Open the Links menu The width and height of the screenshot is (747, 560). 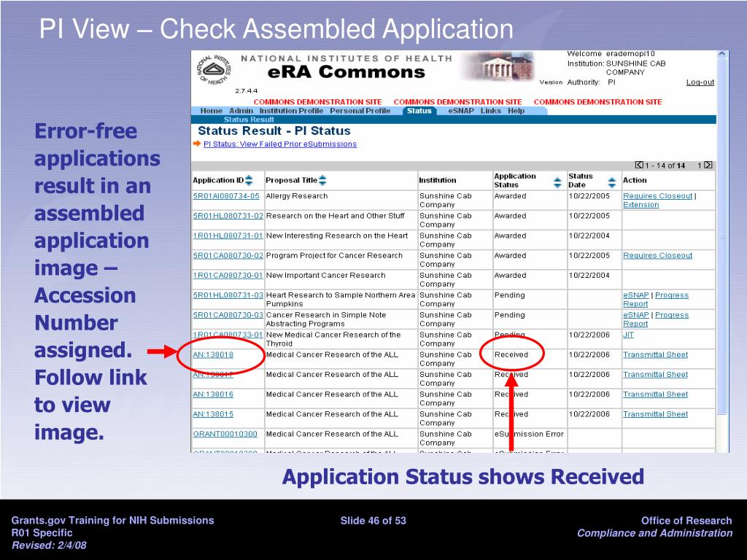(491, 111)
